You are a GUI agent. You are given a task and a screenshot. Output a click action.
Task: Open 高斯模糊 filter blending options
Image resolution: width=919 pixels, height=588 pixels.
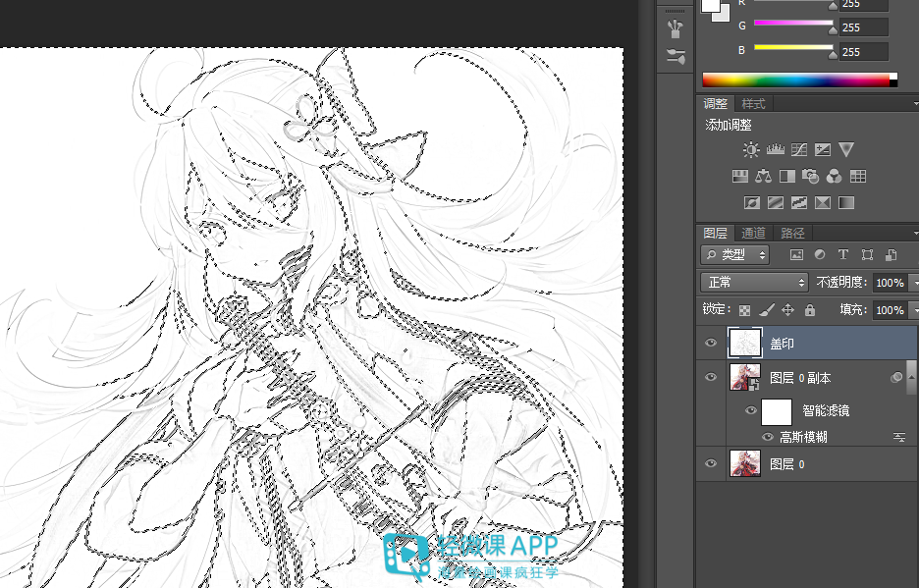pos(899,438)
